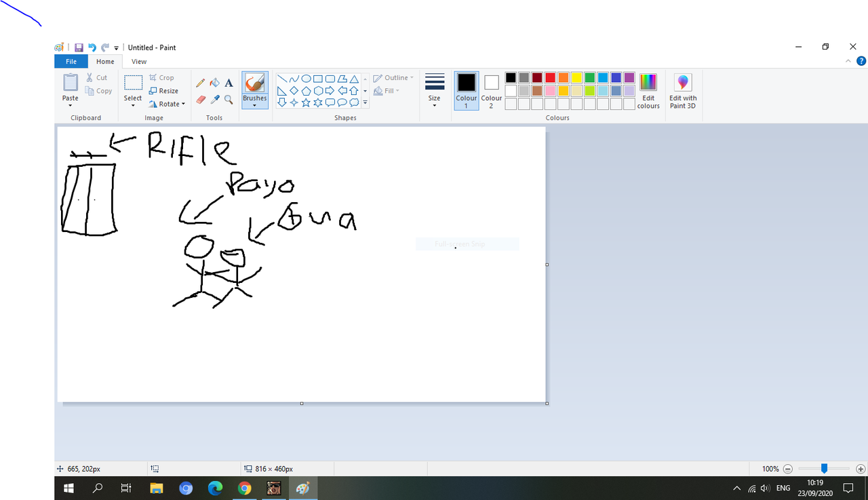The height and width of the screenshot is (500, 868).
Task: Choose the Line shape
Action: point(282,79)
